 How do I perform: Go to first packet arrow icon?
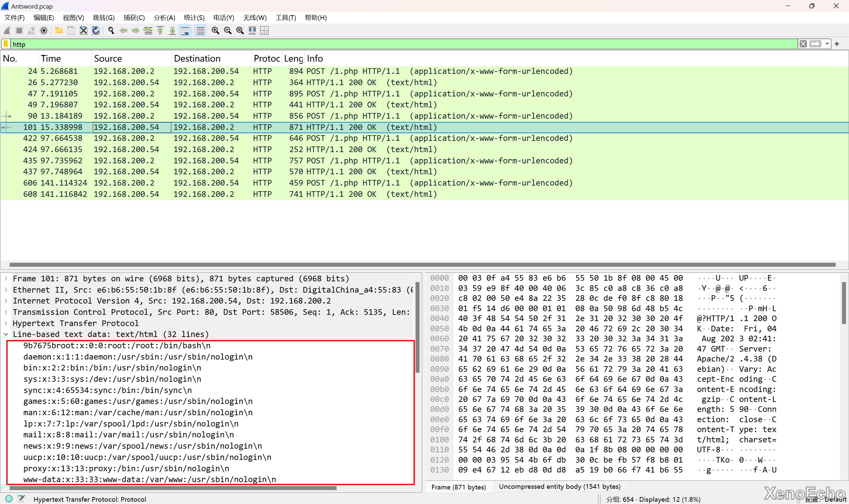click(160, 31)
